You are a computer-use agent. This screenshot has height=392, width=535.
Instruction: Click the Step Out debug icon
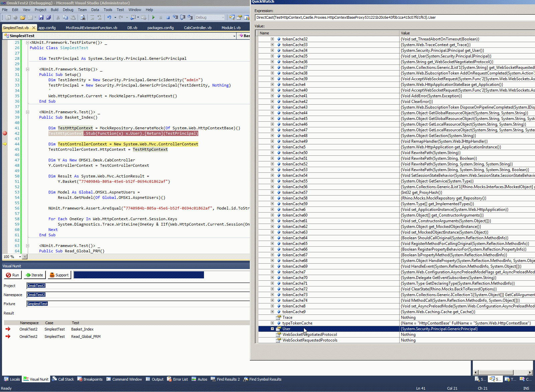pos(190,17)
